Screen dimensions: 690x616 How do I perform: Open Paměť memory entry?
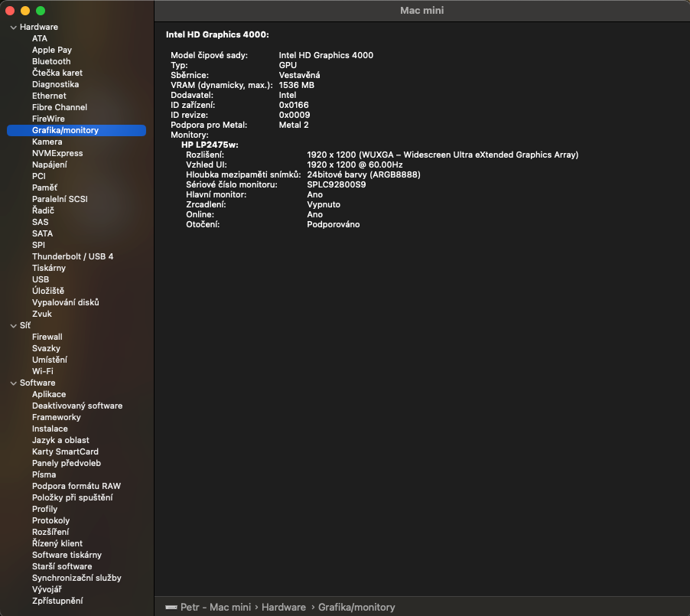(44, 187)
